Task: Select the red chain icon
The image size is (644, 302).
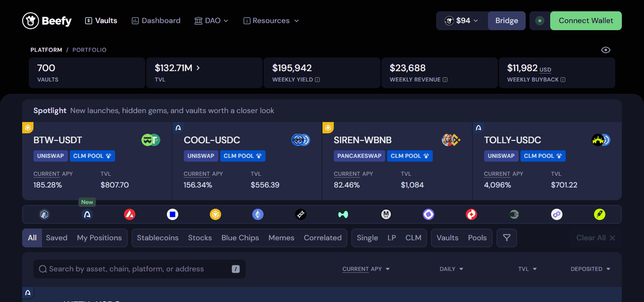Action: tap(471, 214)
